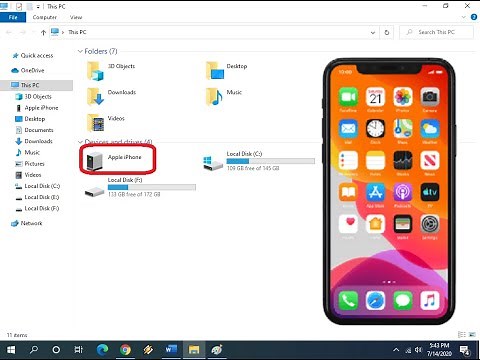Select Quick access in the navigation pane
The image size is (480, 360).
[x=33, y=56]
